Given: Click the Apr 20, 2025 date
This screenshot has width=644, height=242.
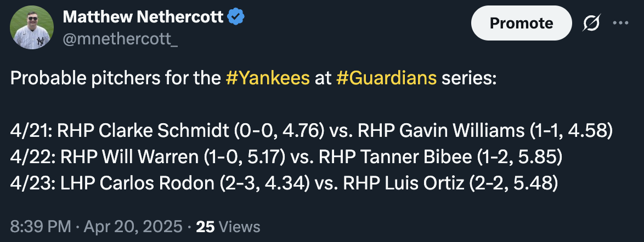Looking at the screenshot, I should [x=133, y=227].
